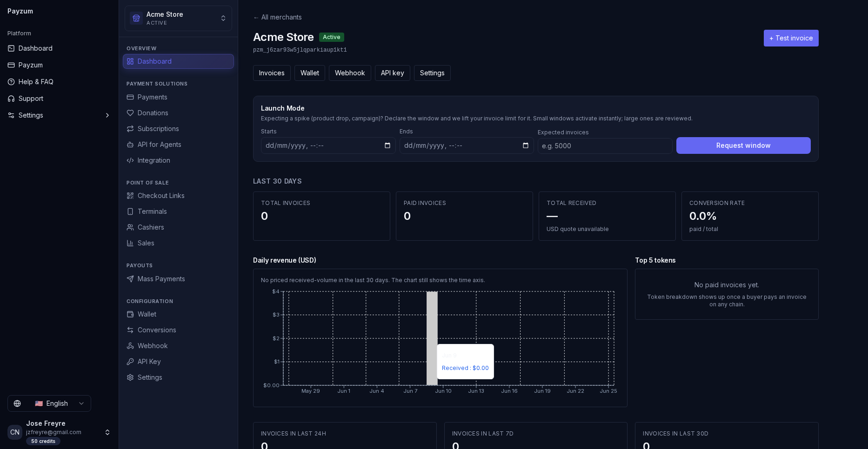Click the Sales bar chart icon
This screenshot has width=868, height=449.
(x=130, y=243)
